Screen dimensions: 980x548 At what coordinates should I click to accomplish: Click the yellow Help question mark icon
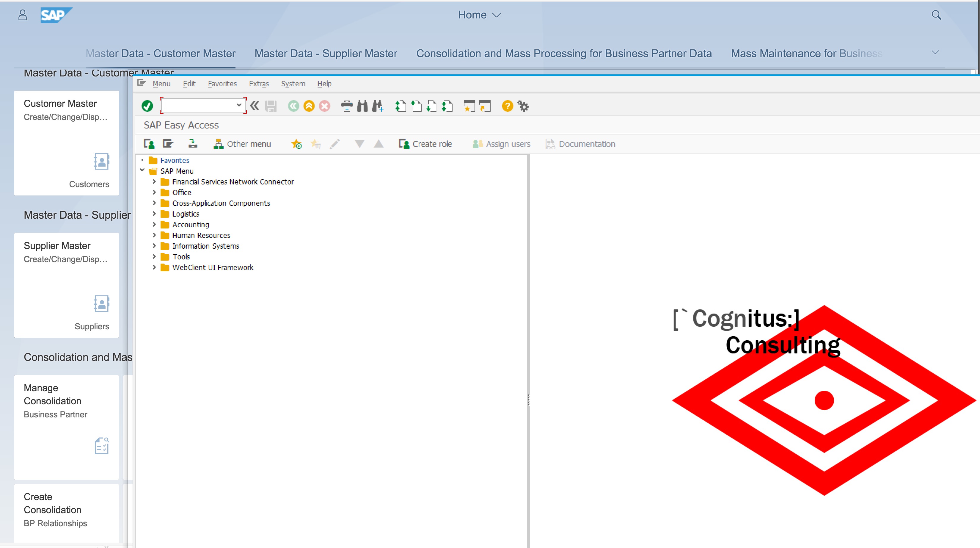[507, 106]
